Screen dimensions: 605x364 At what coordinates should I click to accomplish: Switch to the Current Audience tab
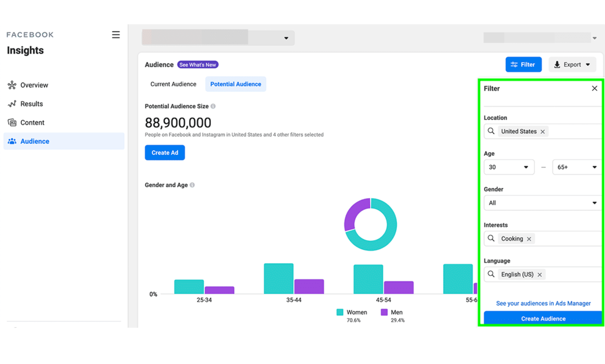173,84
